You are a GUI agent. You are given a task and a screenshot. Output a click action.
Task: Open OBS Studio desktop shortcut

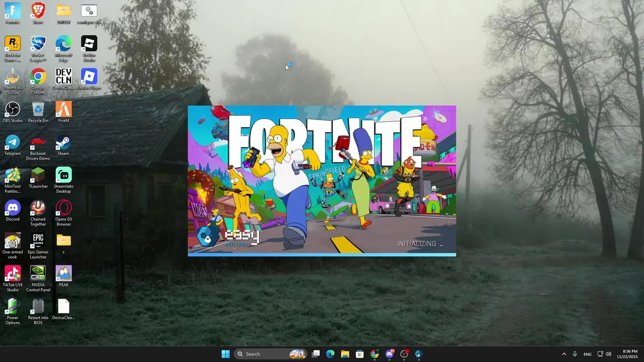coord(13,112)
